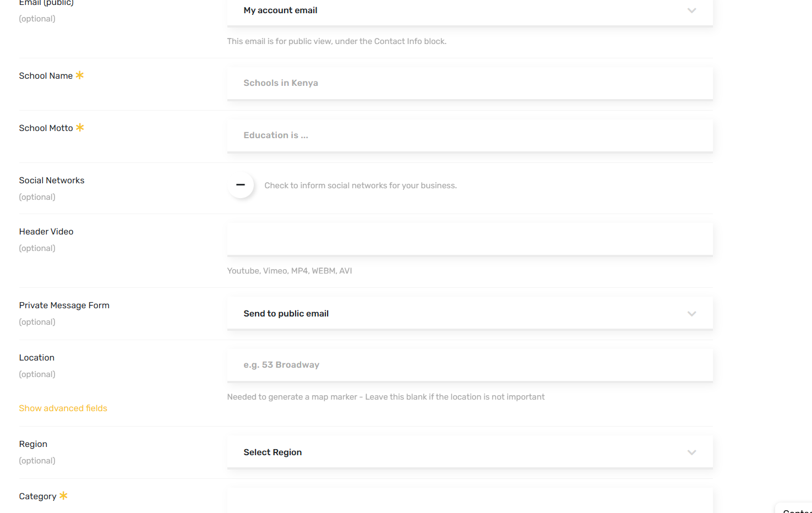Click into the School Motto text box
The width and height of the screenshot is (812, 513).
[469, 135]
